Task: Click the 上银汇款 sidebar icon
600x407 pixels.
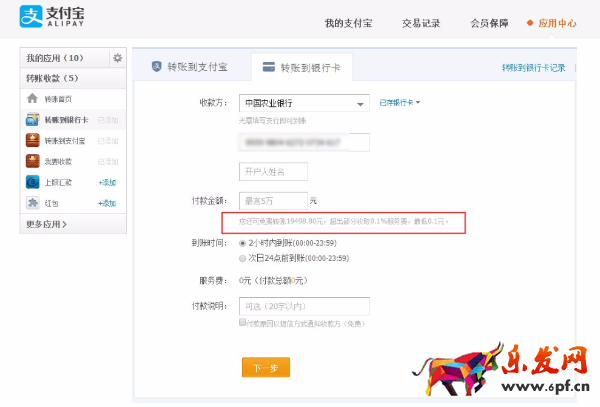Action: pos(33,182)
